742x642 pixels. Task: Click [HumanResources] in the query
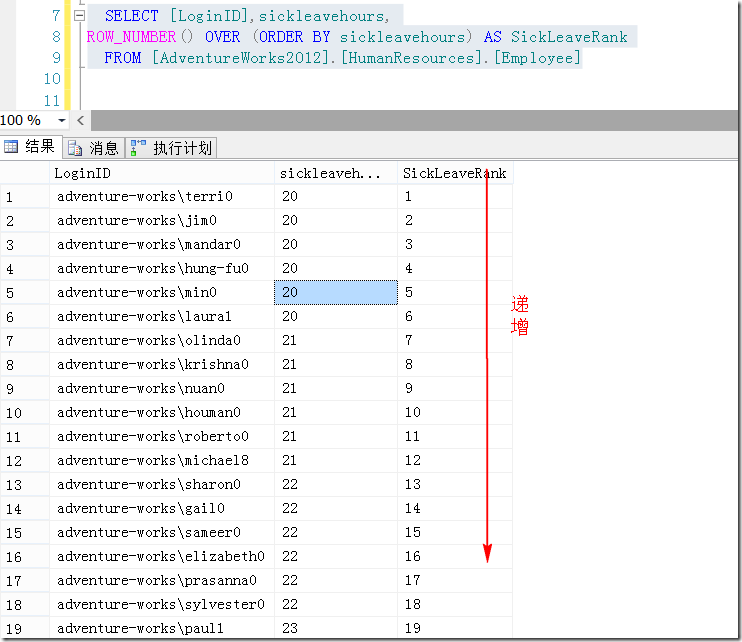(x=411, y=58)
